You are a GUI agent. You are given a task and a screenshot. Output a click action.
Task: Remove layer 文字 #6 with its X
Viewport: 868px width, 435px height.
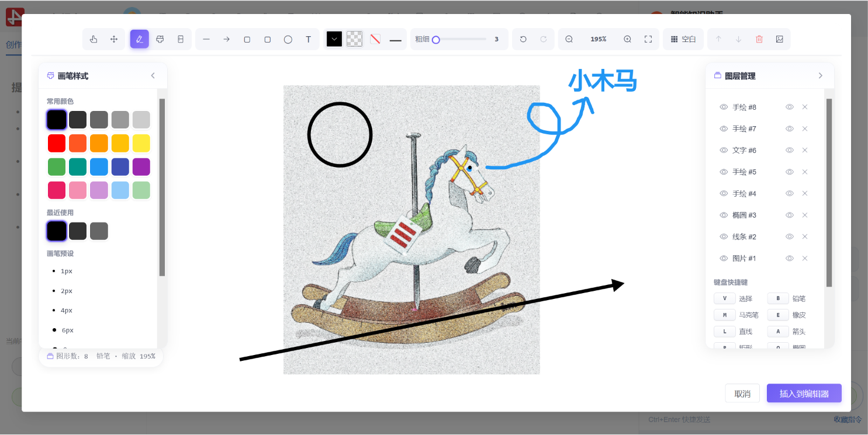click(804, 150)
